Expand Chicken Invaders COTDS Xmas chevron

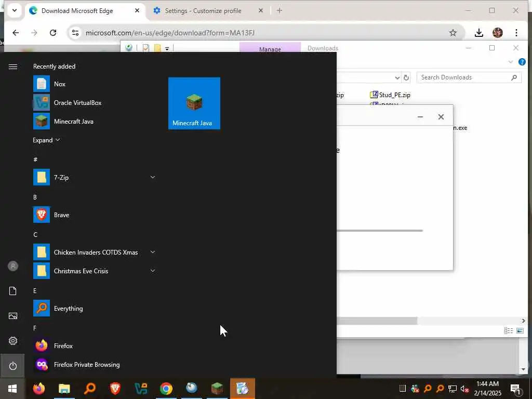153,252
